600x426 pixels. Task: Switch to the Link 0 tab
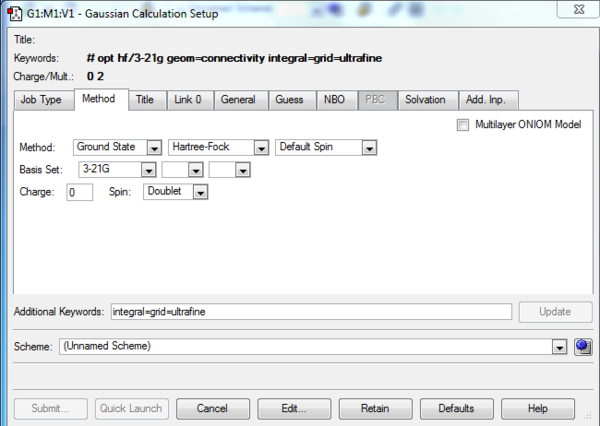tap(188, 100)
